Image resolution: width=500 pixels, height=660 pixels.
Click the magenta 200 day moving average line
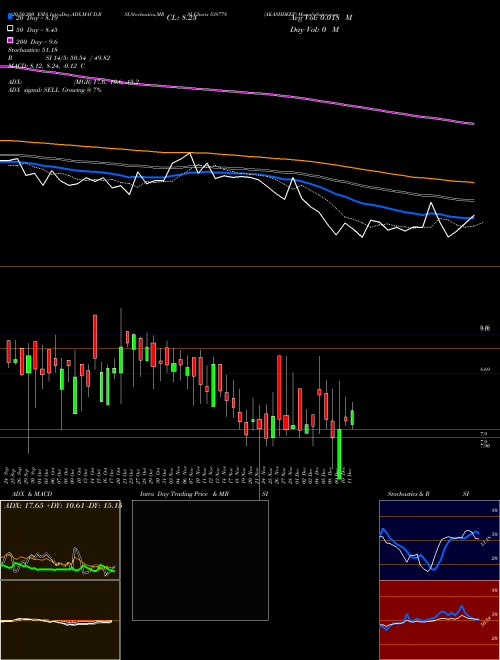pyautogui.click(x=236, y=92)
